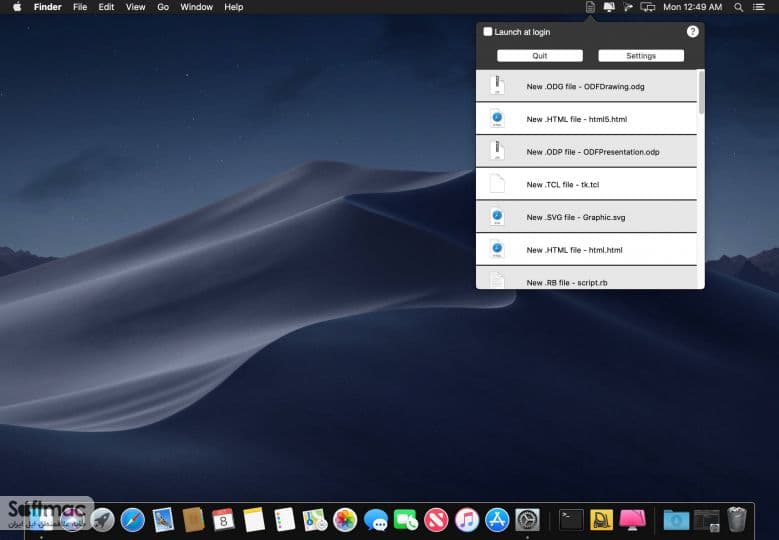Open the help question mark in popup
779x540 pixels.
coord(693,32)
